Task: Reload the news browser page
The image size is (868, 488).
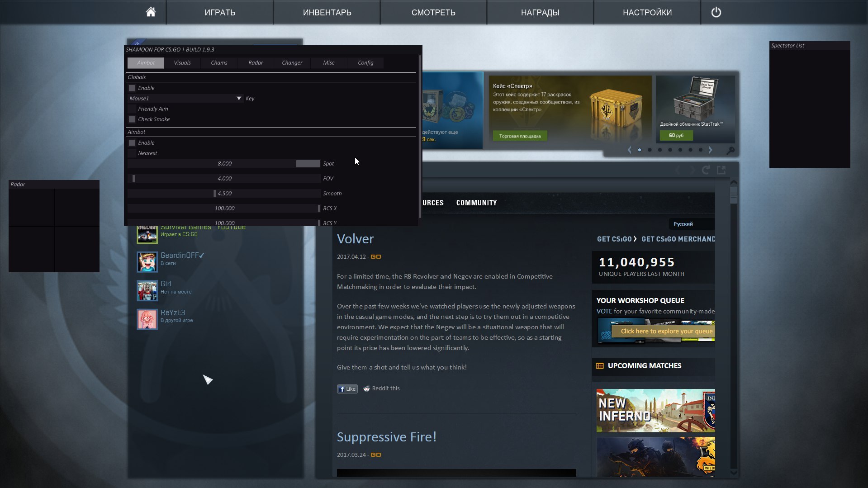Action: coord(706,170)
